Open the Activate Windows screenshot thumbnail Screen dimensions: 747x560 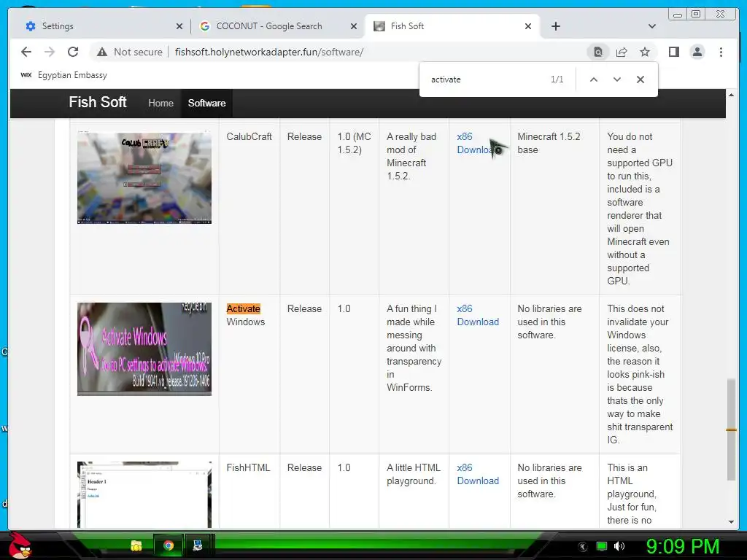[x=144, y=349]
